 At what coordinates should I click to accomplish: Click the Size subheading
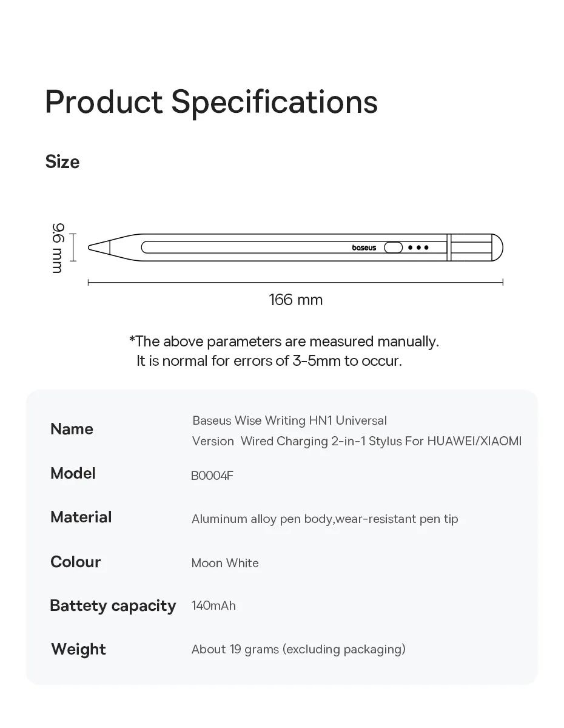[x=62, y=162]
